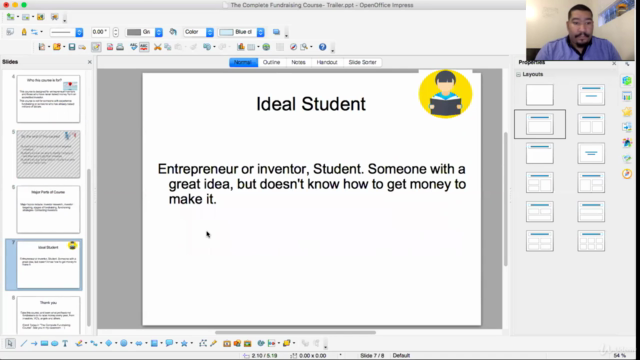Insert a Chart from the toolbar
Screen dimensions: 640x360
[241, 47]
